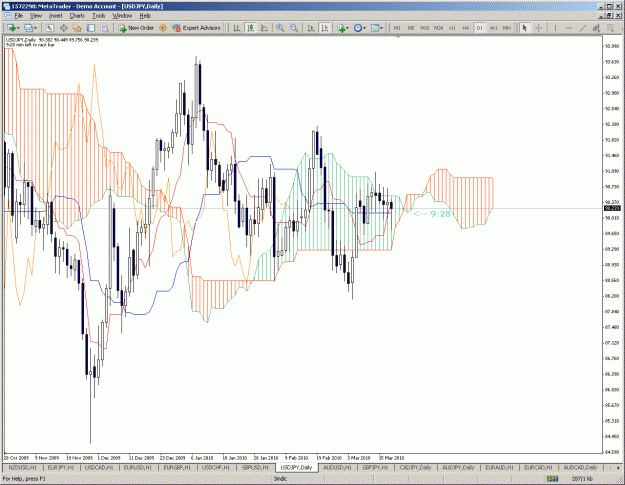Image resolution: width=625 pixels, height=485 pixels.
Task: Select the M30 timeframe
Action: tap(438, 28)
